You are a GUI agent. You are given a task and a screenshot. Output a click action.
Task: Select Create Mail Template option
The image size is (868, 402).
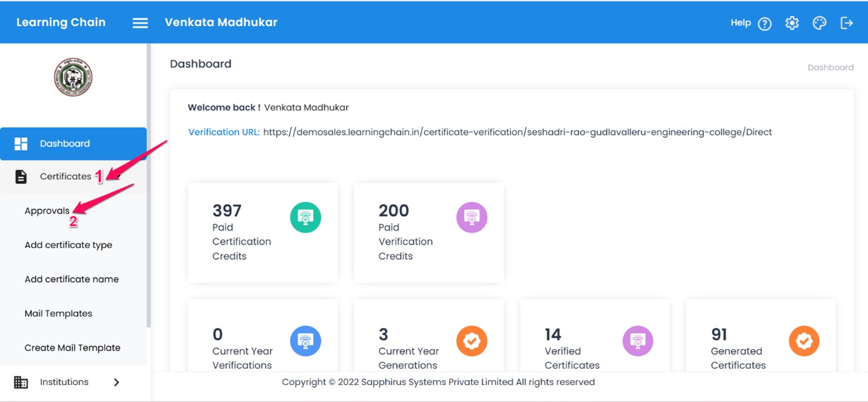coord(72,348)
